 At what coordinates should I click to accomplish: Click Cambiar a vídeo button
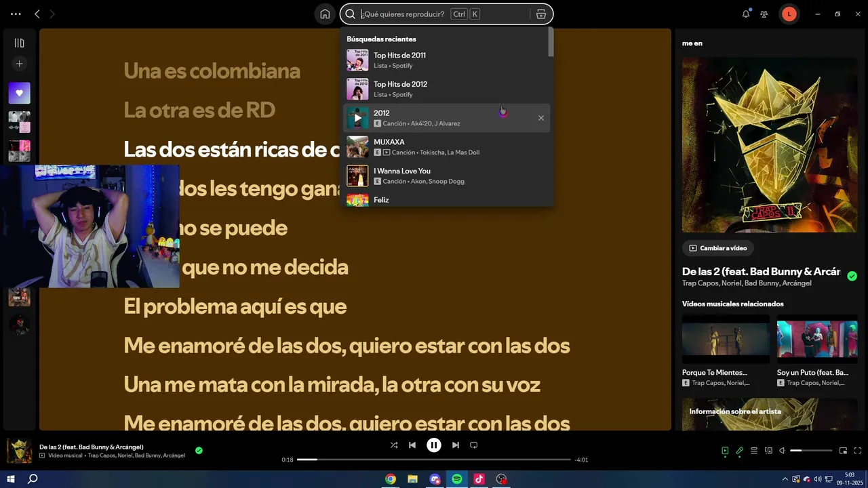pyautogui.click(x=718, y=248)
